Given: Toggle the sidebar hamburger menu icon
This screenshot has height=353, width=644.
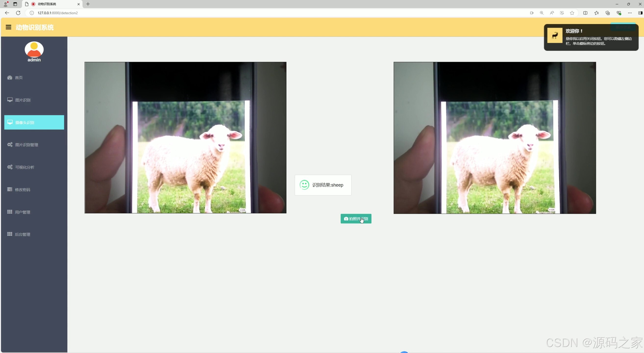Looking at the screenshot, I should pyautogui.click(x=8, y=27).
